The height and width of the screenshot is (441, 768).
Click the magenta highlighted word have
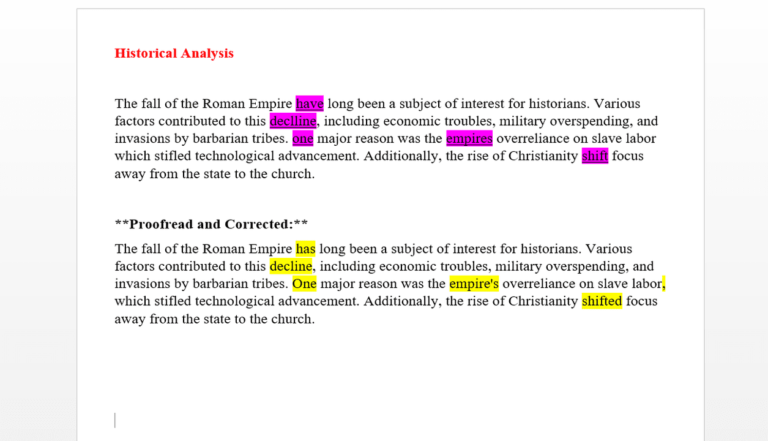pyautogui.click(x=310, y=103)
